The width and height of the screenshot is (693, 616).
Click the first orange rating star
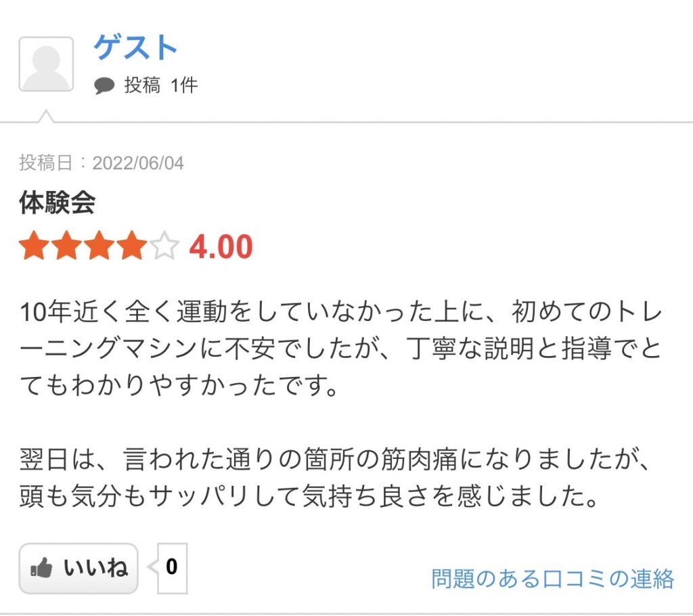click(x=35, y=246)
